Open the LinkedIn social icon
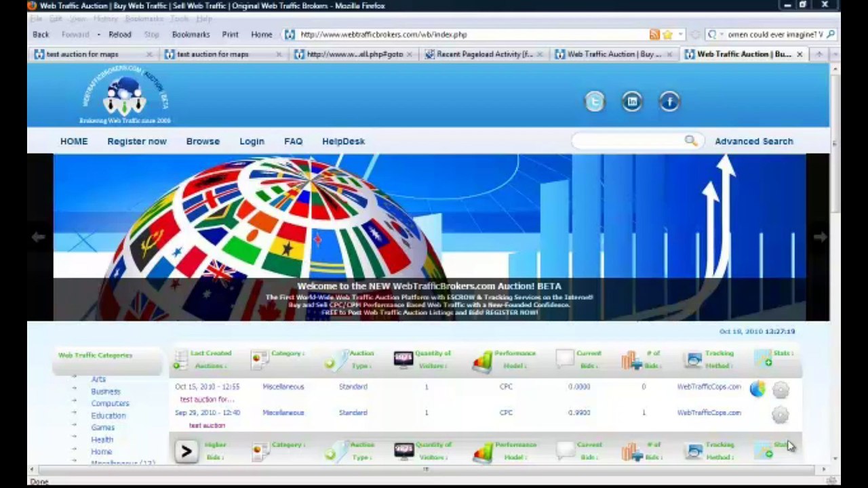 point(632,102)
